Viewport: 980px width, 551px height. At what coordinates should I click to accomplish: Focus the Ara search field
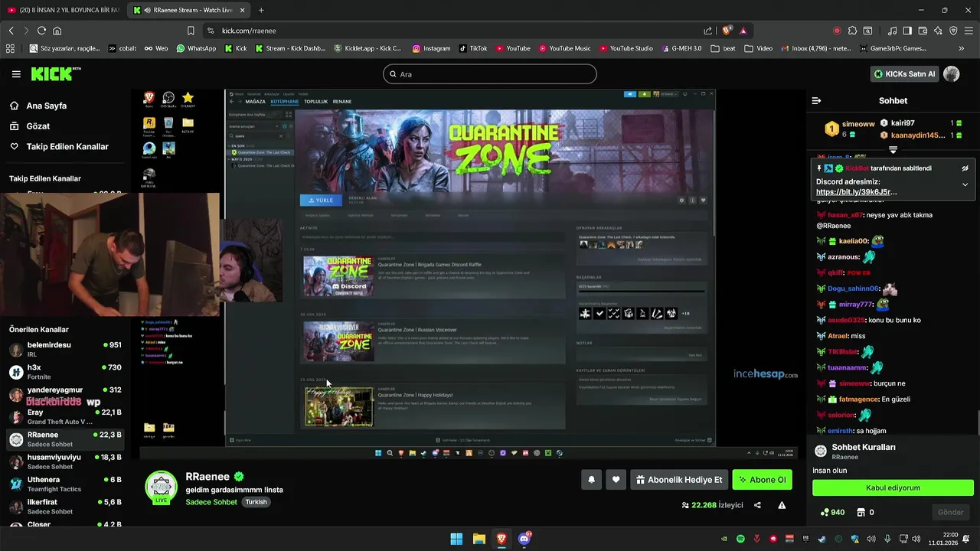click(x=489, y=74)
